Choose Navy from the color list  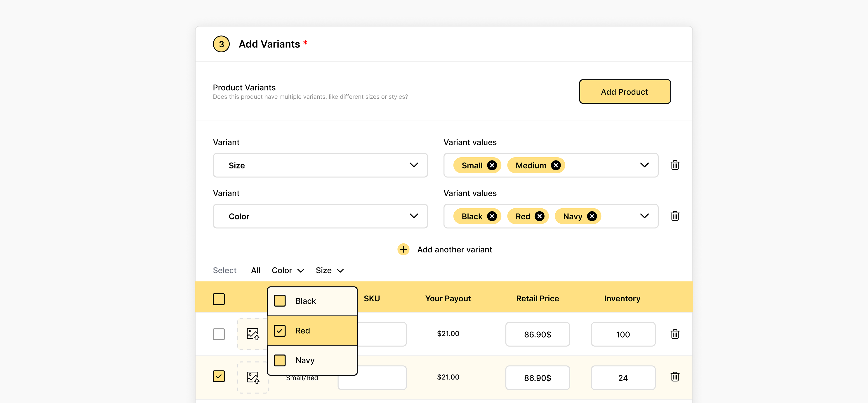pyautogui.click(x=280, y=360)
